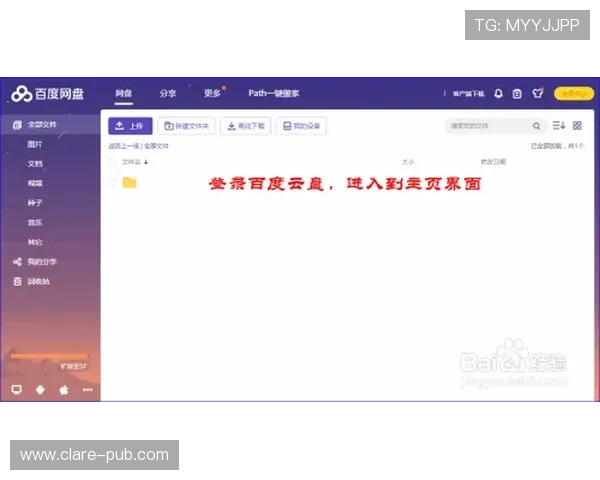Viewport: 600px width, 480px height.
Task: Select 全部文件 in the sidebar
Action: [x=50, y=125]
